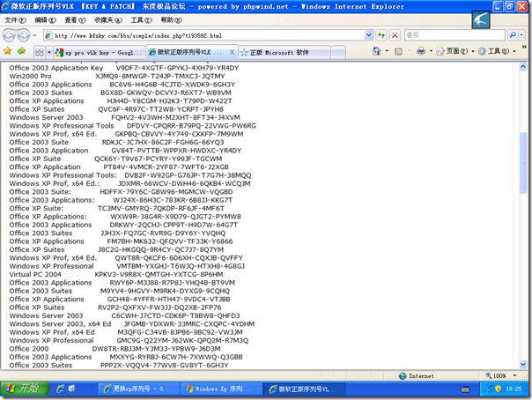Screen dimensions: 532x400
Task: Open the 收藏夹(A) menu
Action: (x=107, y=20)
